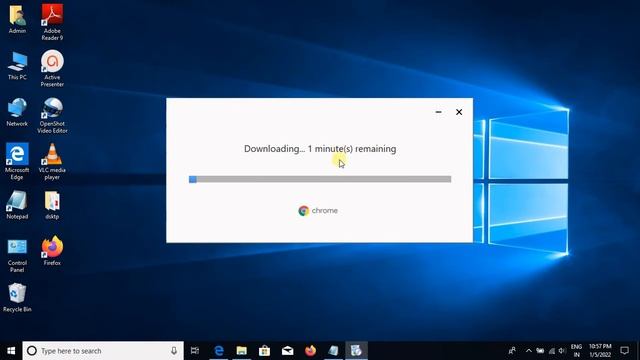Screen dimensions: 640x360
Task: Open Microsoft Store from taskbar
Action: [x=264, y=351]
